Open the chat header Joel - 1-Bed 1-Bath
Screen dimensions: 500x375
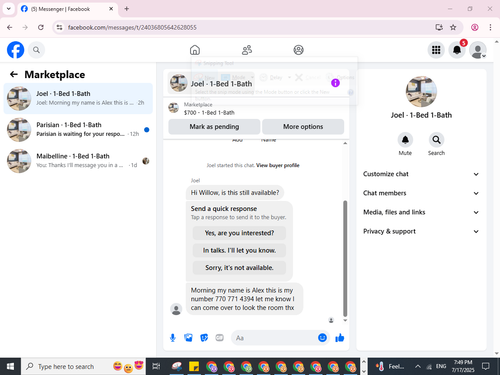coord(211,83)
